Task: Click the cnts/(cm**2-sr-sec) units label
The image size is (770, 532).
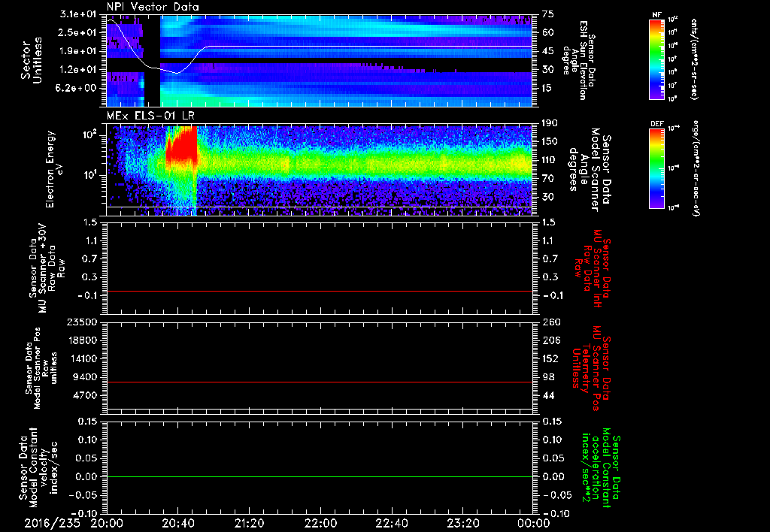Action: point(694,59)
